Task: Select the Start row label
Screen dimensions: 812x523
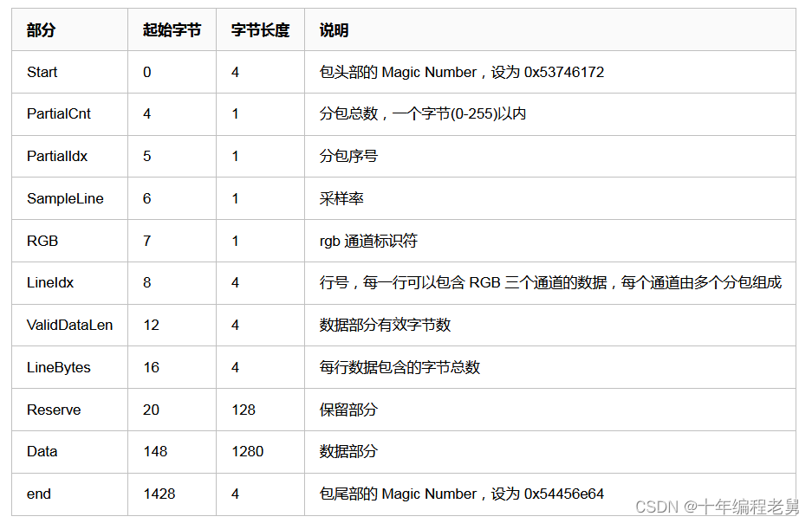Action: point(38,72)
